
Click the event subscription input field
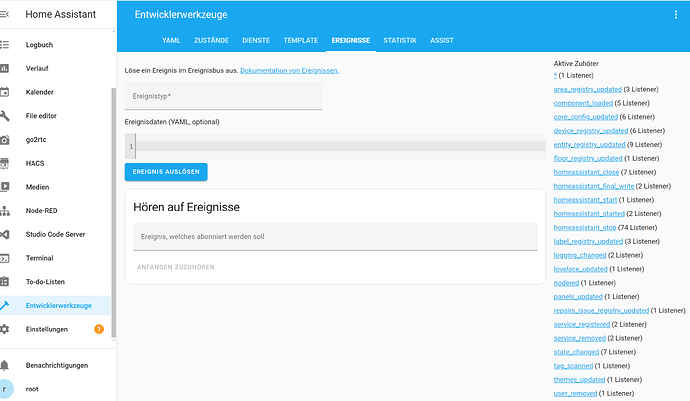(x=334, y=237)
